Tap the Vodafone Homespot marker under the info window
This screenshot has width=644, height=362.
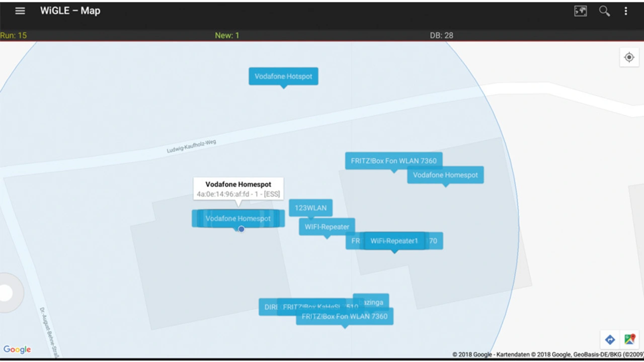[x=238, y=218]
